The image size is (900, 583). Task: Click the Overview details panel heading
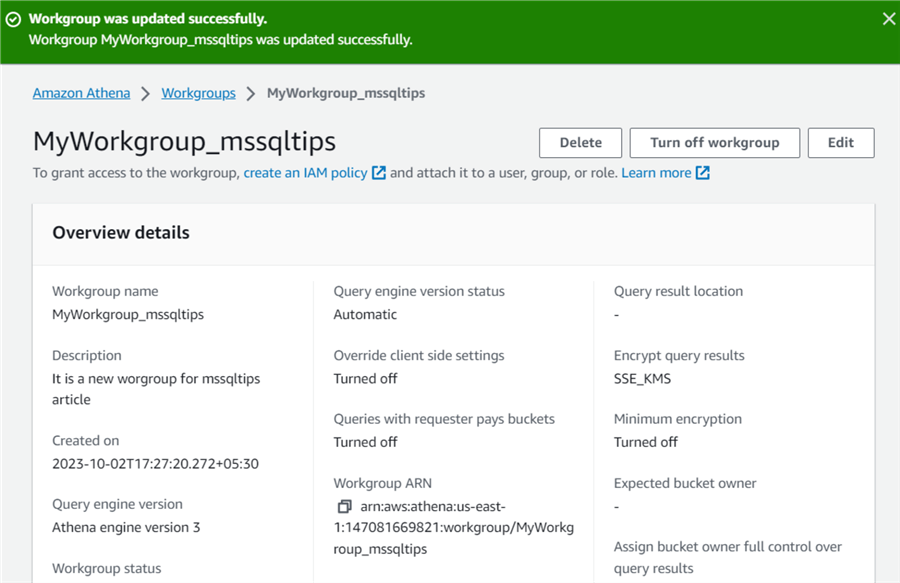point(120,233)
